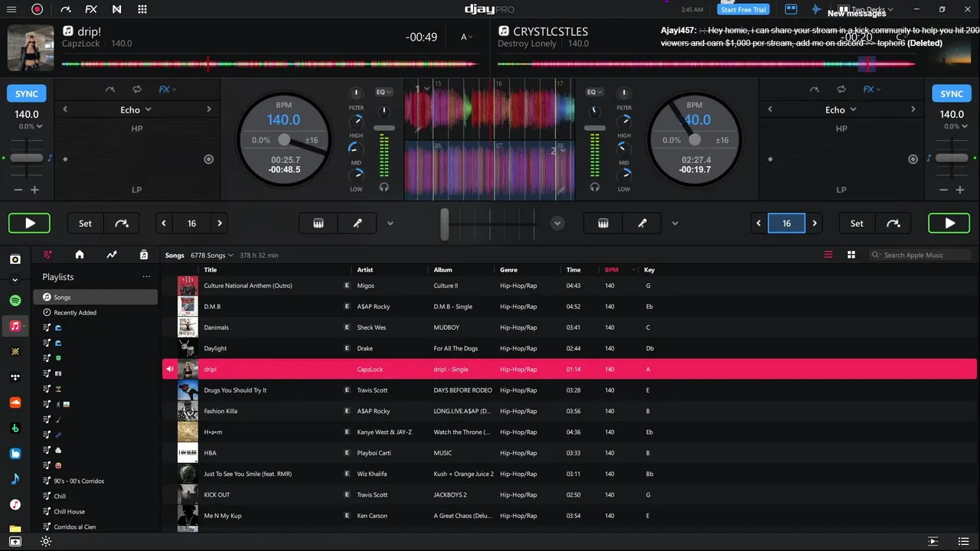980x551 pixels.
Task: Click Set cue on left deck
Action: pos(85,223)
